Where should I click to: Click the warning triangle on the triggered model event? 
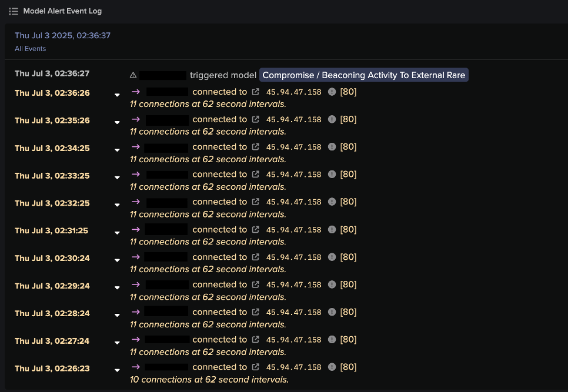pyautogui.click(x=133, y=75)
